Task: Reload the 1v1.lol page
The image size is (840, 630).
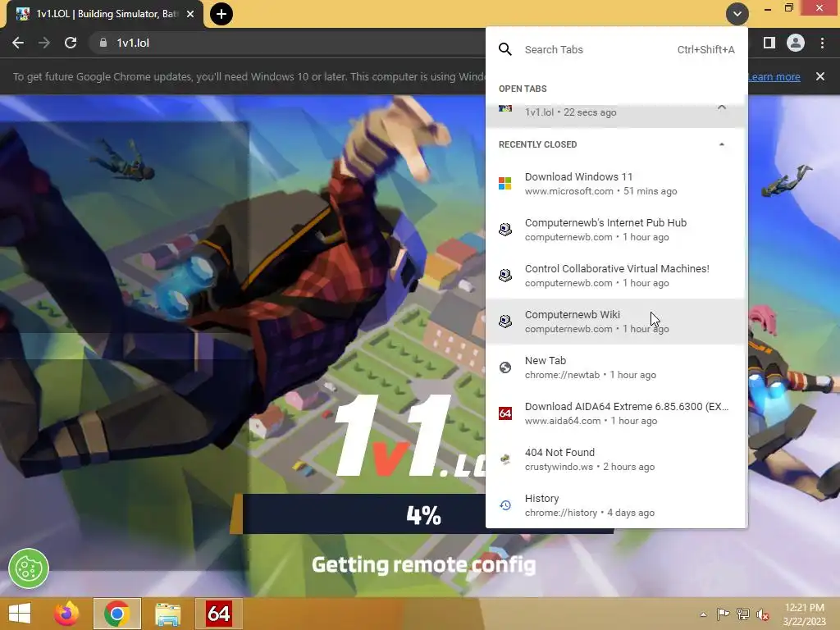Action: point(71,43)
